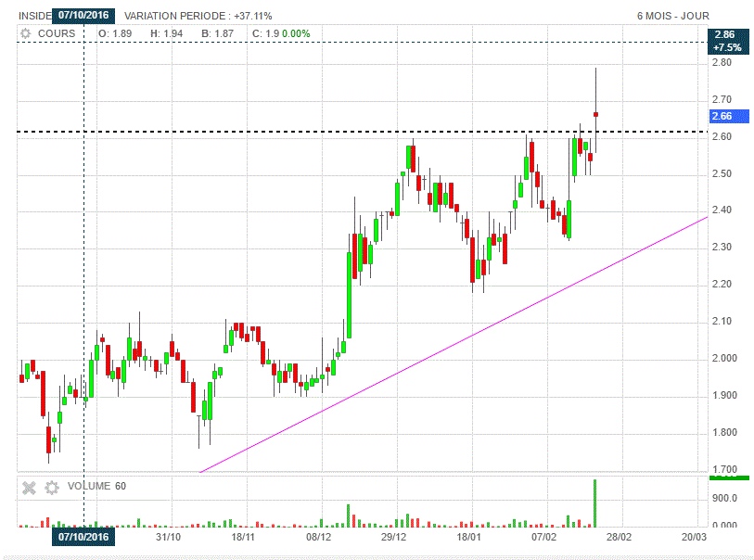754x560 pixels.
Task: Click the 07/10/2016 date marker on the time axis
Action: 83,537
